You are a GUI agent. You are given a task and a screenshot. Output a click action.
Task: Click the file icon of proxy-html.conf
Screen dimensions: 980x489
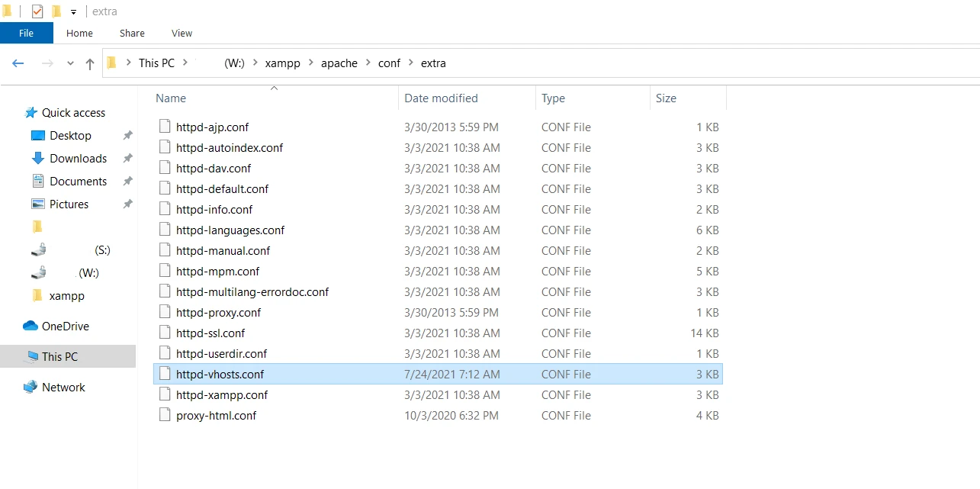click(x=164, y=415)
